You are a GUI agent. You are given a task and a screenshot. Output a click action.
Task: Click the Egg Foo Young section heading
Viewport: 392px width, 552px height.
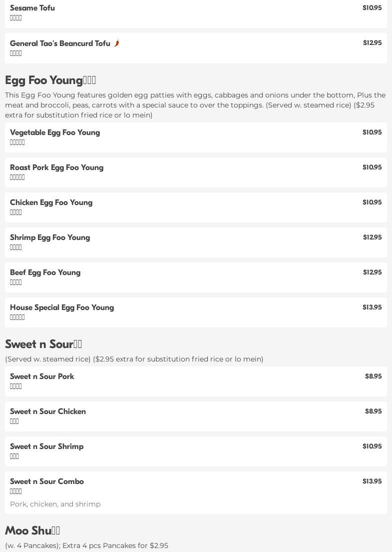point(50,80)
